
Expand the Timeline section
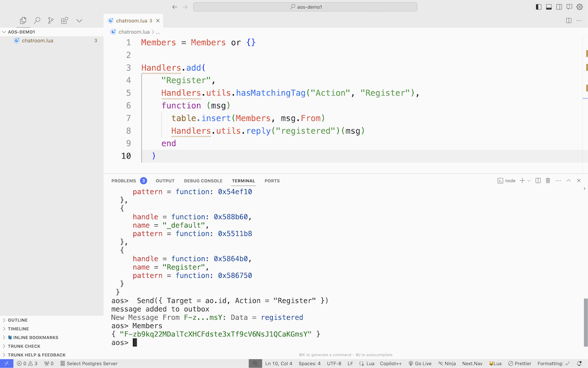[18, 329]
